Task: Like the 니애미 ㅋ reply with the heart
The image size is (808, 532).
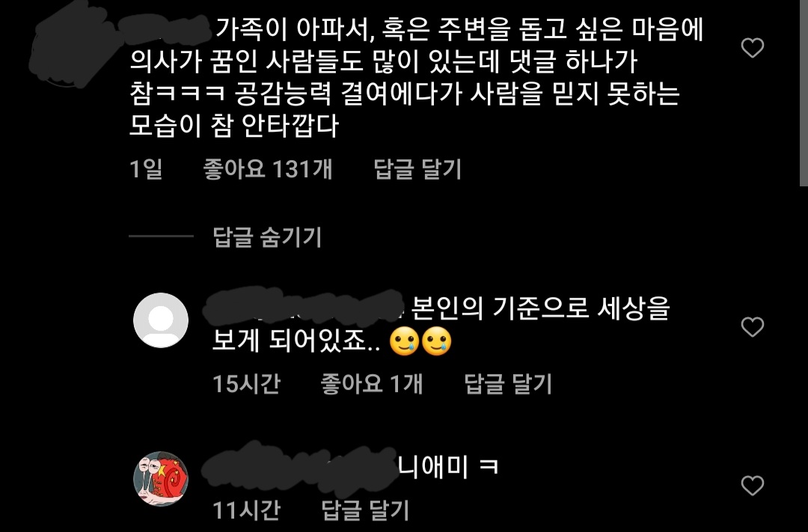Action: [x=753, y=486]
